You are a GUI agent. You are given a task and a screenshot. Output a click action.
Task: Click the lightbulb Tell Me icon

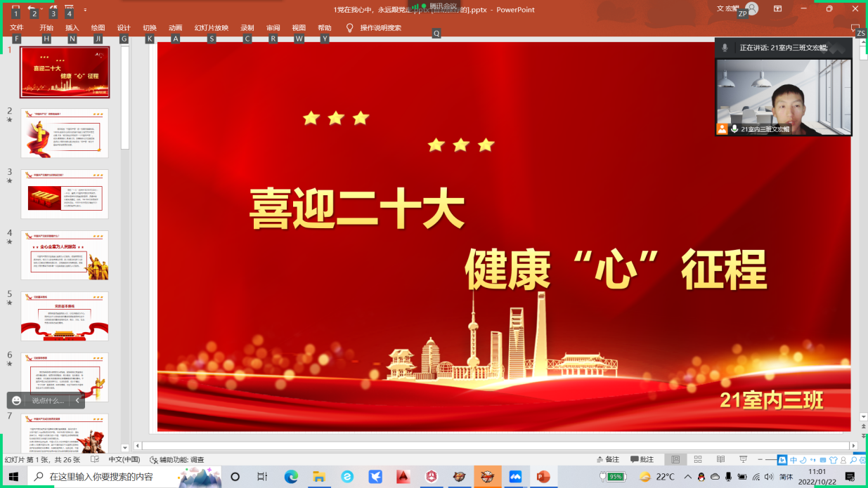[349, 28]
